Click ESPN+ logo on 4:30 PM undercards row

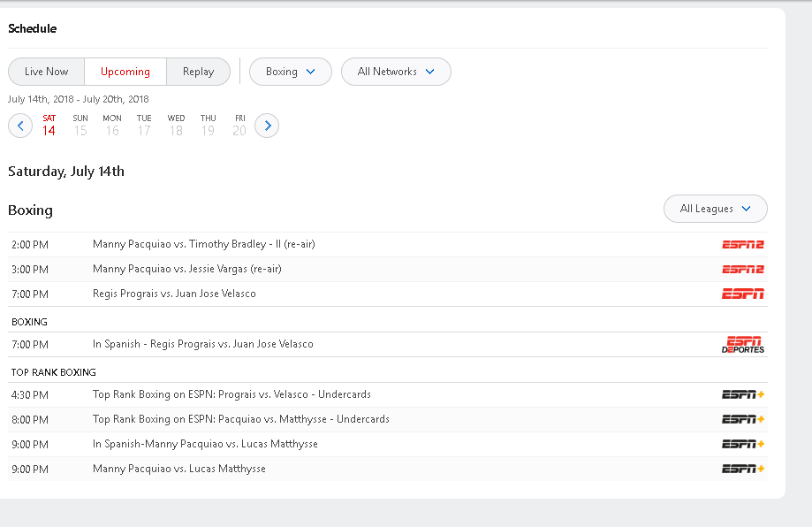tap(742, 395)
